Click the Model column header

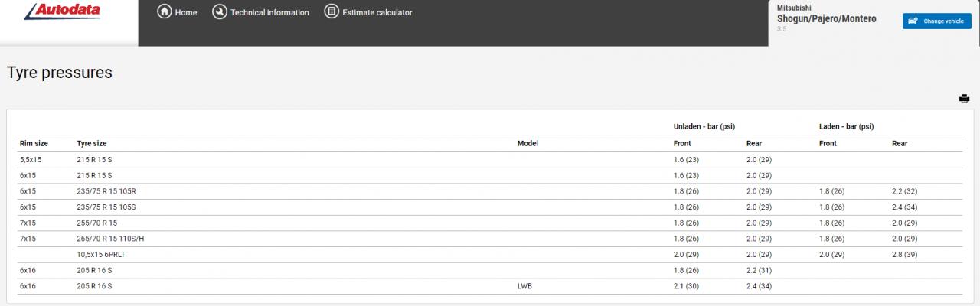528,143
